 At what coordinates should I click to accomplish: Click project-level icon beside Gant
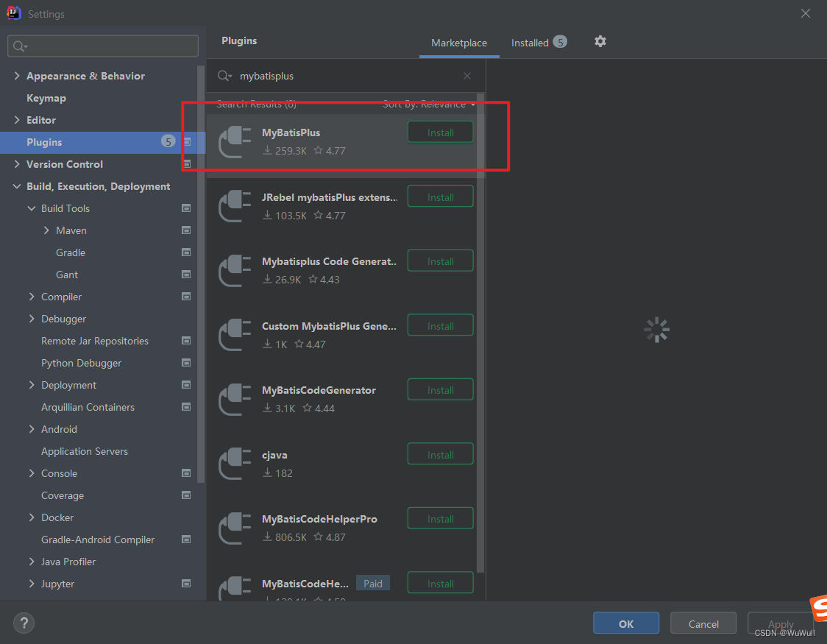pyautogui.click(x=186, y=275)
